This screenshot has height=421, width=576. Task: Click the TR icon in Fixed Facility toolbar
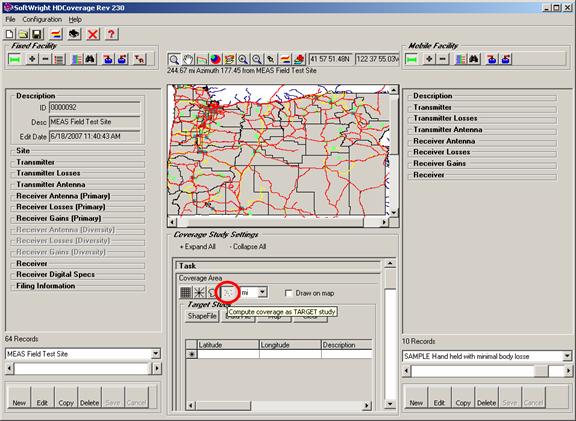point(140,59)
